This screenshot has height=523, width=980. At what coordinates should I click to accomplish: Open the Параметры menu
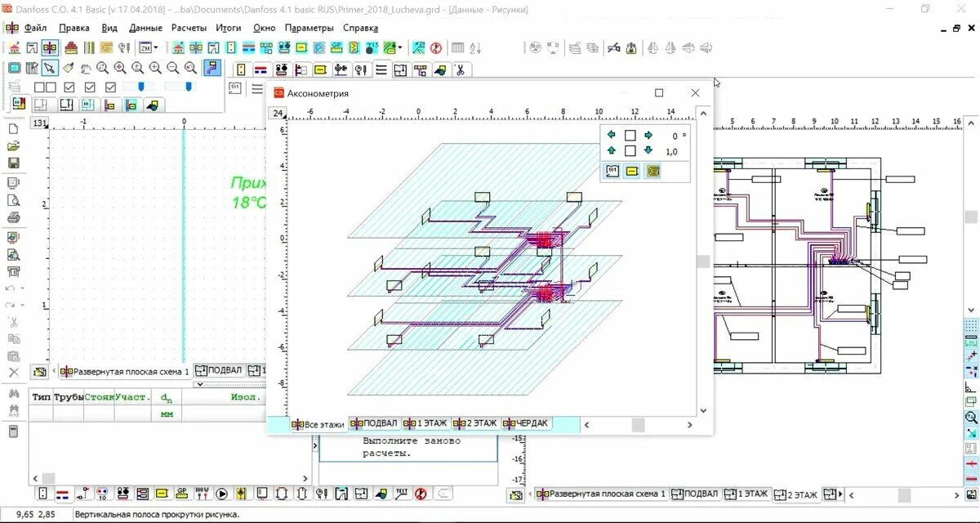(310, 28)
